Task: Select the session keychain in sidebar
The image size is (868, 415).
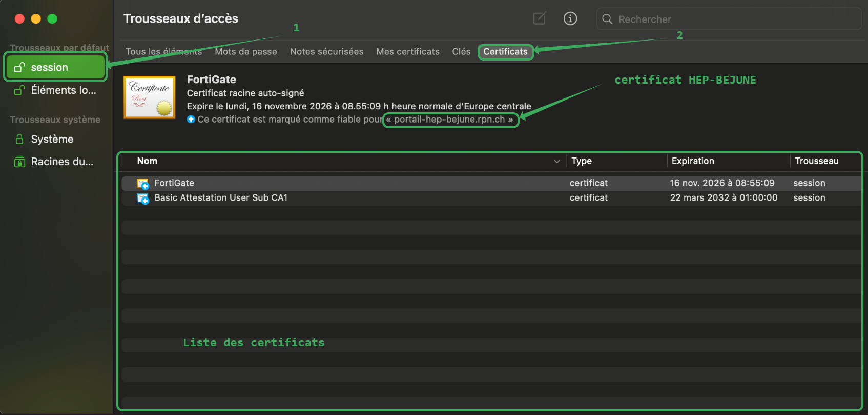Action: pos(55,67)
